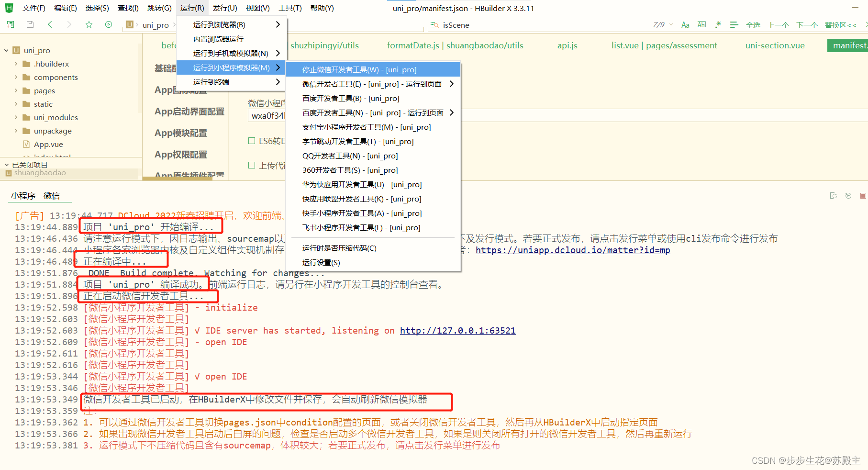Click the components folder icon
Screen dimensions: 868x470
click(x=27, y=77)
